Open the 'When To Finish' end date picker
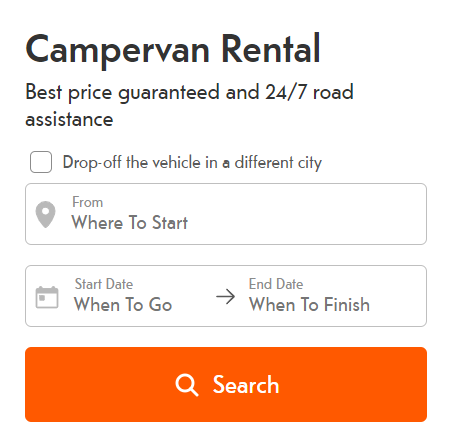This screenshot has height=432, width=450. (x=309, y=297)
